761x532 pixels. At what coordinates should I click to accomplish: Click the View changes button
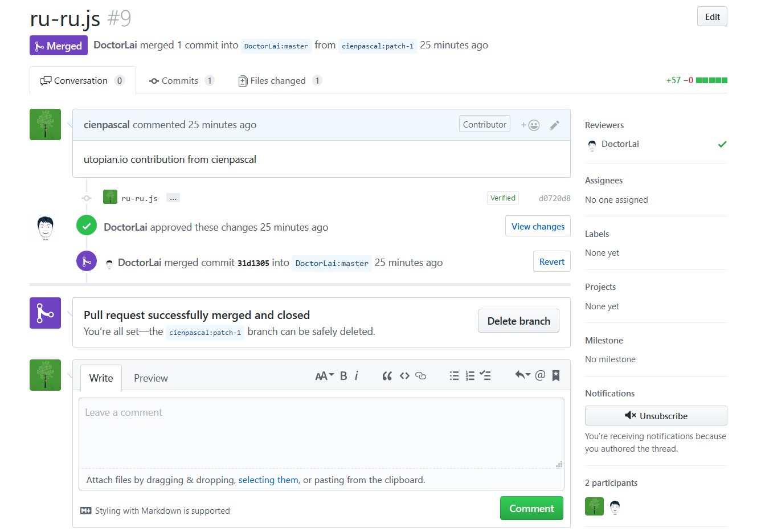tap(538, 226)
